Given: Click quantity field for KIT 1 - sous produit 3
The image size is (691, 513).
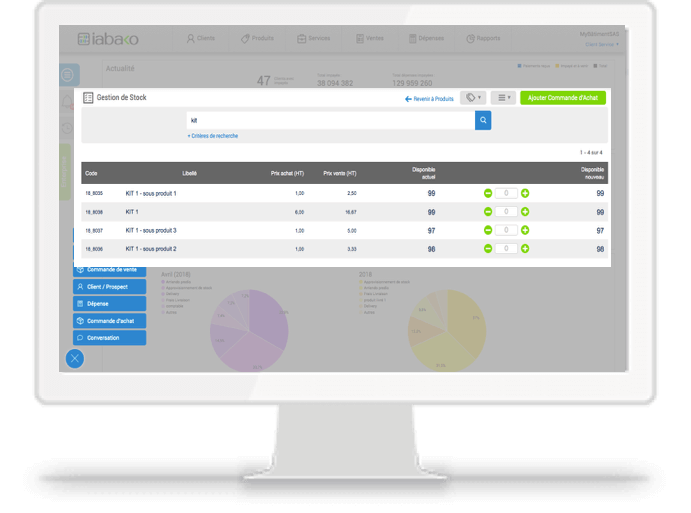Looking at the screenshot, I should [x=506, y=230].
